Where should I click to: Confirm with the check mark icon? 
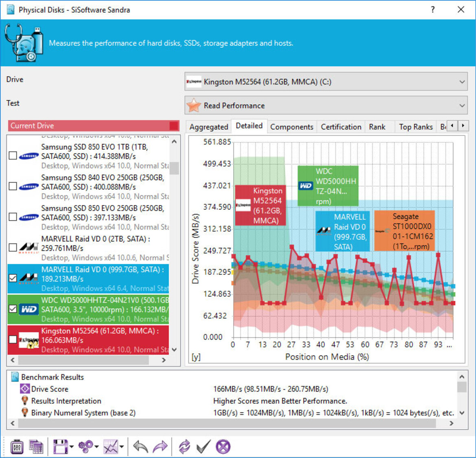[203, 447]
